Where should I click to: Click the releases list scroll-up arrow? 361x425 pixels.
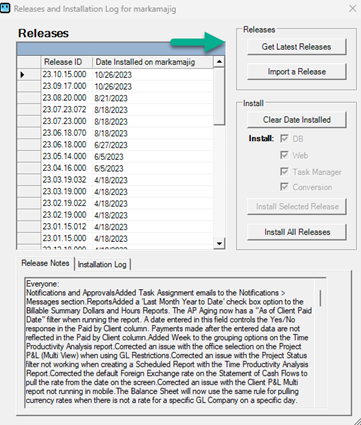219,62
